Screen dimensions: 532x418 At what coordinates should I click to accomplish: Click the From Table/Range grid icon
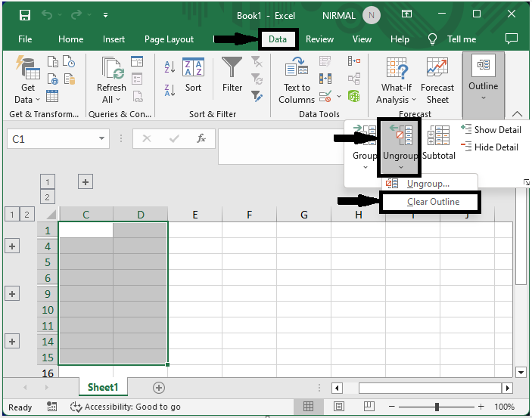click(x=52, y=96)
